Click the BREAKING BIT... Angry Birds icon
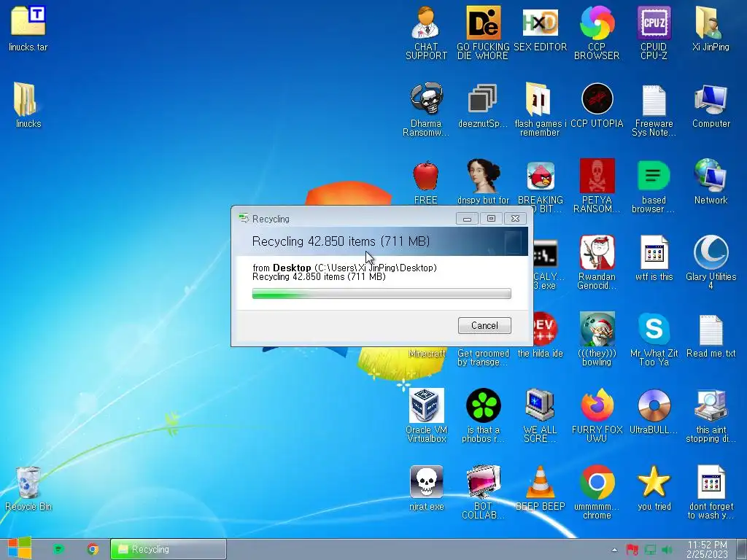 pos(540,186)
